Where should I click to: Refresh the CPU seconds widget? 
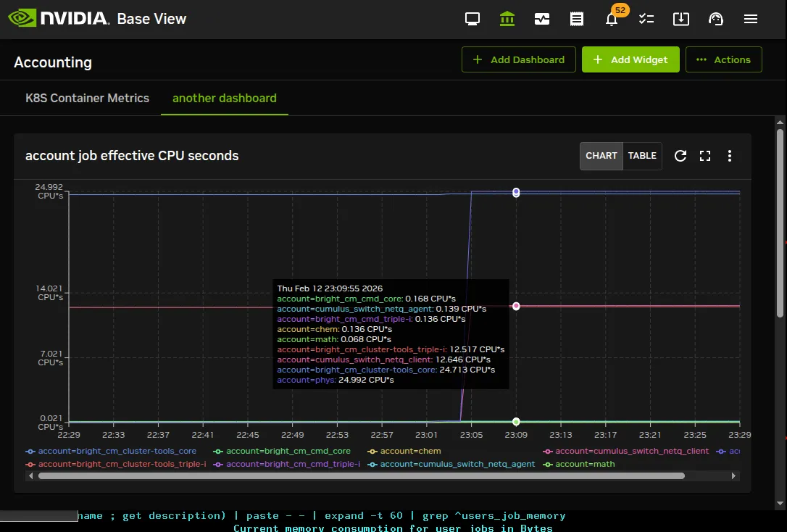coord(680,156)
